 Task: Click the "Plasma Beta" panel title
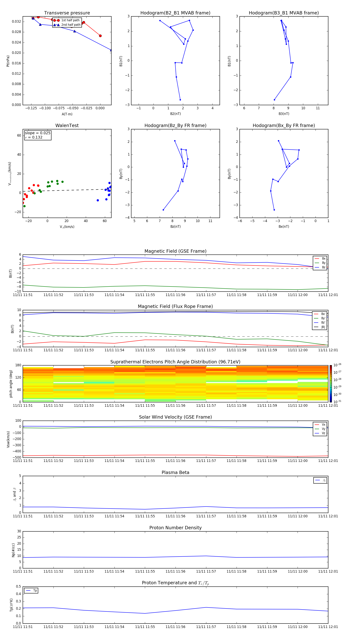click(175, 472)
